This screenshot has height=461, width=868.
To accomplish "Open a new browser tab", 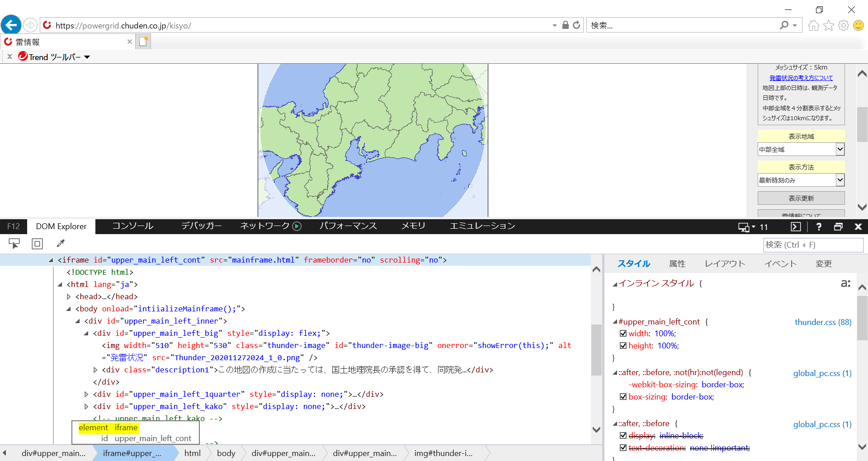I will (144, 42).
